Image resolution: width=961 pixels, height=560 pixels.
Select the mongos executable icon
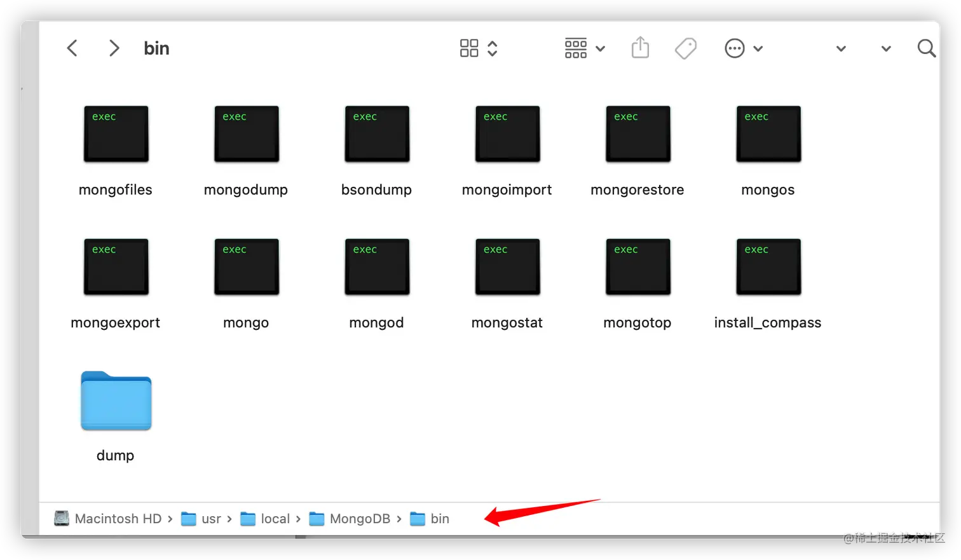(x=768, y=134)
